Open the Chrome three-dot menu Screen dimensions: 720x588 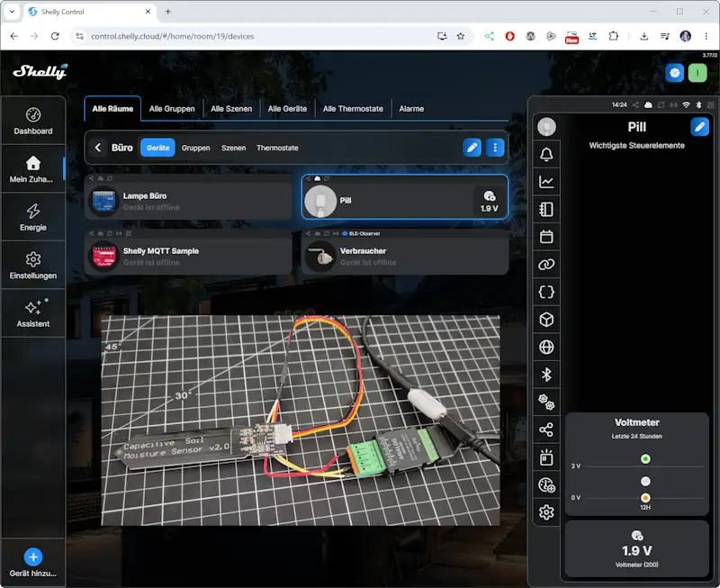pos(706,36)
